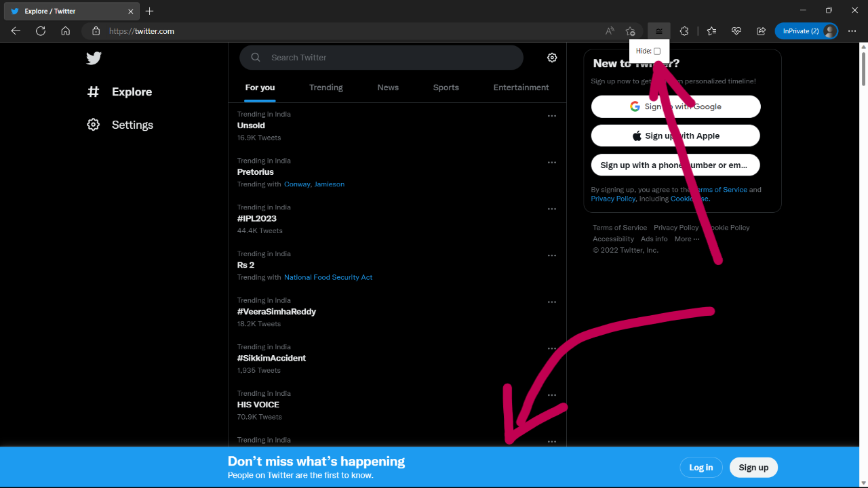Click Sign up with Google
The height and width of the screenshot is (488, 868).
coord(675,106)
